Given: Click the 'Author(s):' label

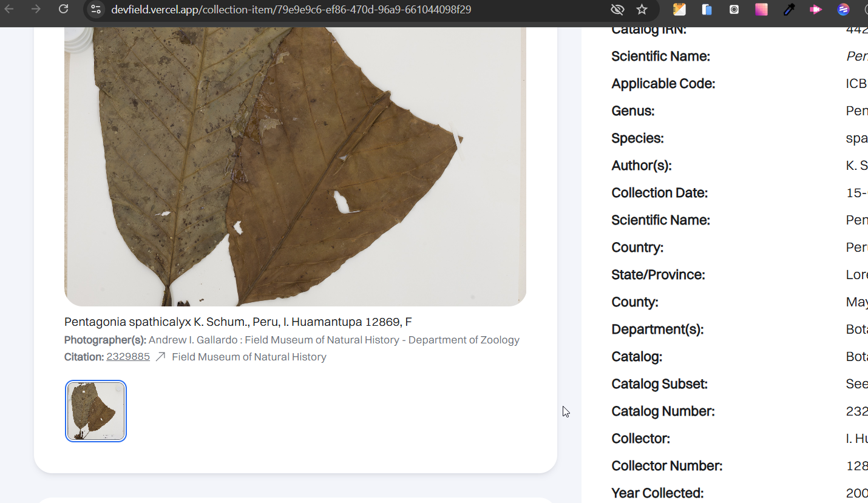Looking at the screenshot, I should coord(642,166).
